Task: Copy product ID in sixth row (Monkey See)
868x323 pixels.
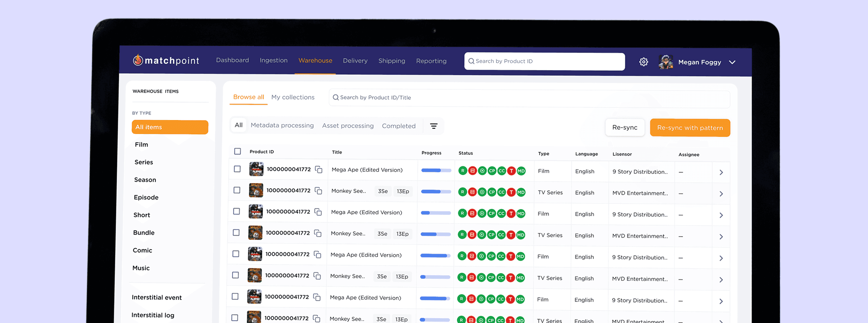Action: 317,276
